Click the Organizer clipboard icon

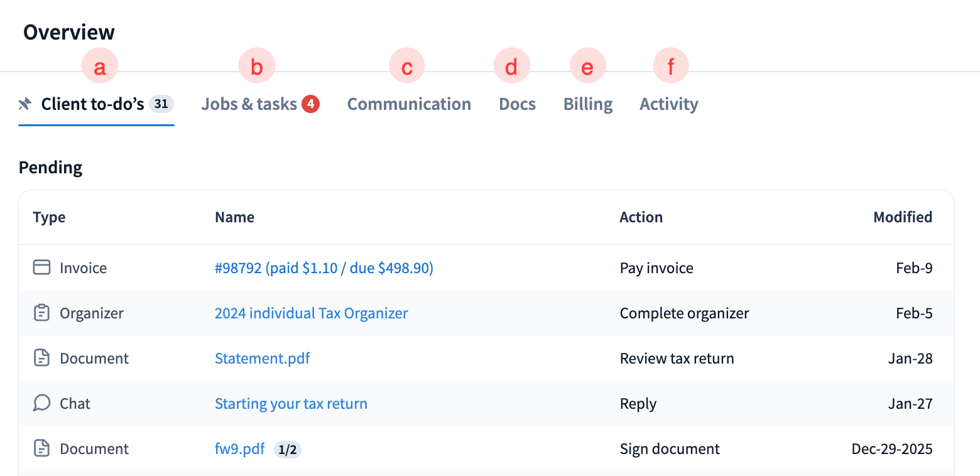pos(41,313)
